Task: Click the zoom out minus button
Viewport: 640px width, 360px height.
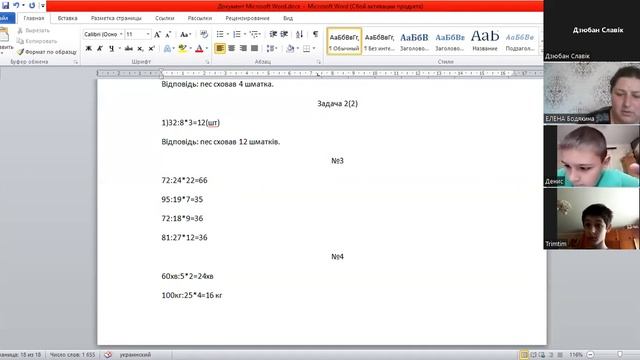Action: tap(590, 355)
